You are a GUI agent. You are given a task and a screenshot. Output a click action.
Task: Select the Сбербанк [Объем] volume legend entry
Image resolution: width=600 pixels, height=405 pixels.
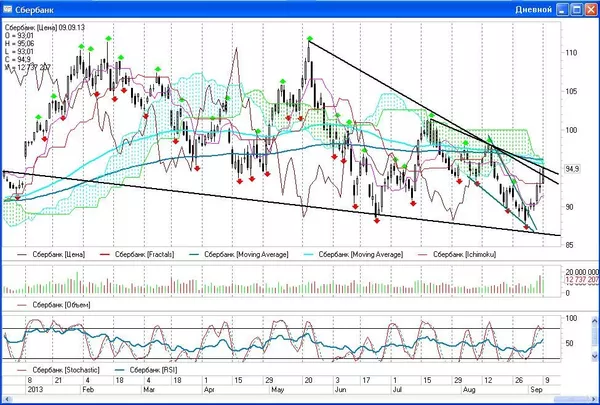click(x=54, y=305)
